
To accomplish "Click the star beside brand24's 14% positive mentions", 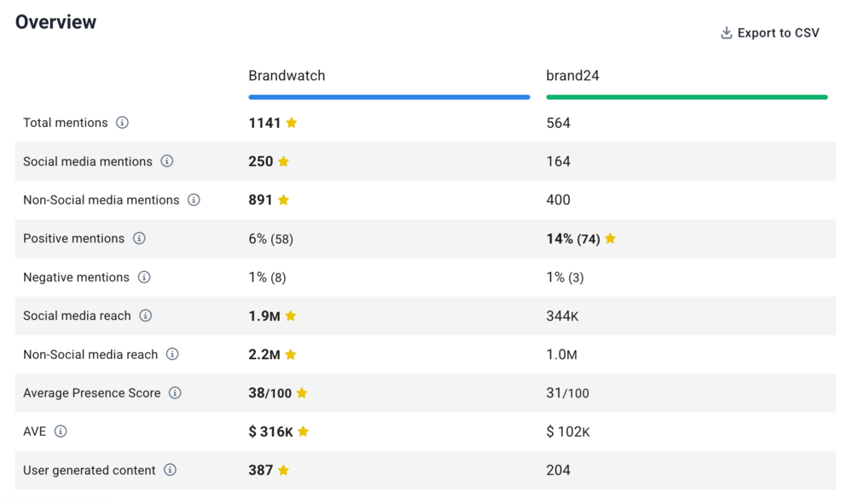I will [611, 239].
